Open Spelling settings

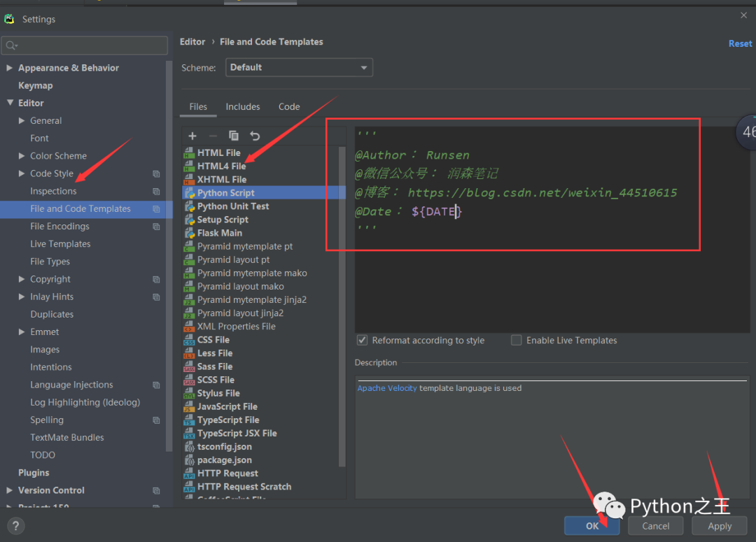[47, 420]
